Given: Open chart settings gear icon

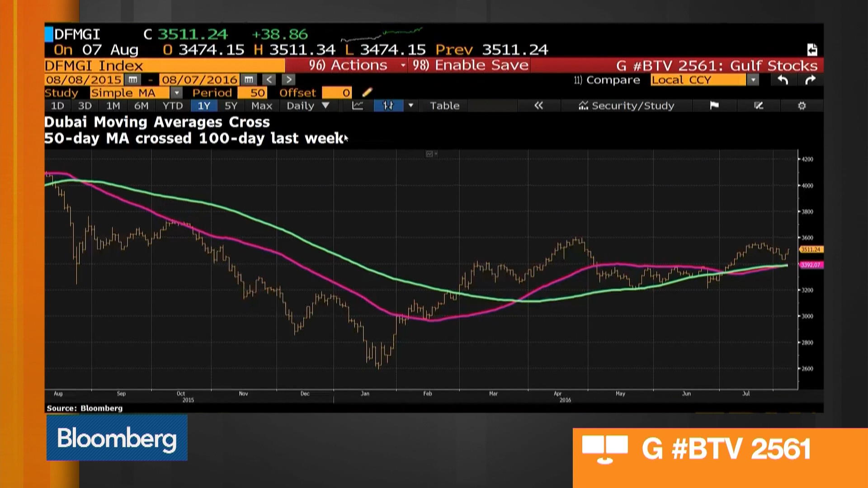Looking at the screenshot, I should pyautogui.click(x=802, y=106).
